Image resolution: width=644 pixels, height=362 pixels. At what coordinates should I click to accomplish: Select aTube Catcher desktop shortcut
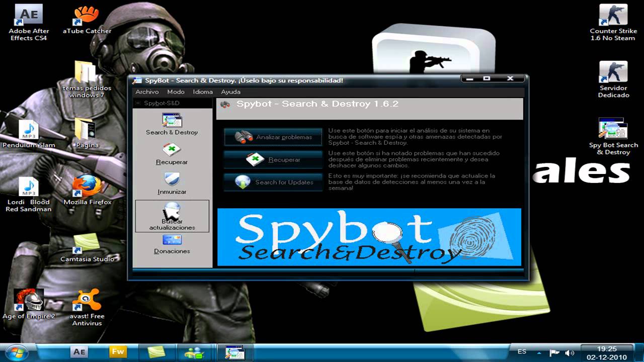pyautogui.click(x=87, y=20)
